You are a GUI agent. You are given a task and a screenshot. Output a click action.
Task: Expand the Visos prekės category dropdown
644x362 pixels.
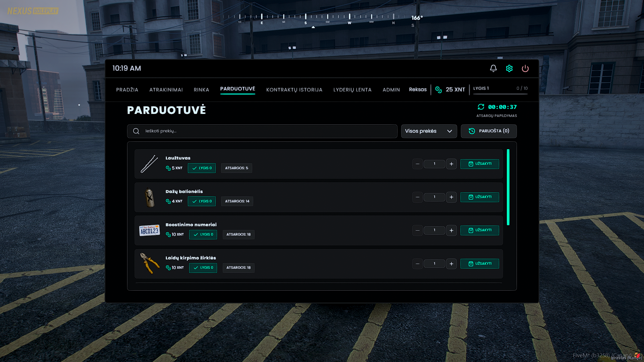(x=429, y=131)
